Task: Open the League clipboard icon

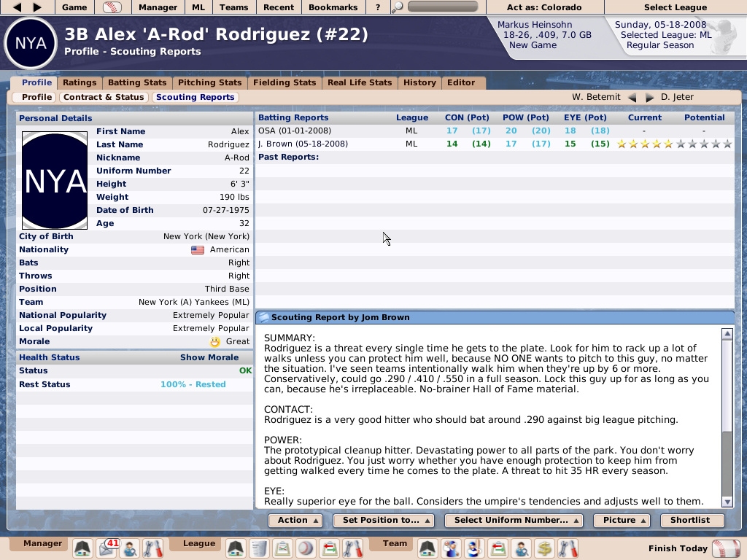Action: (282, 548)
